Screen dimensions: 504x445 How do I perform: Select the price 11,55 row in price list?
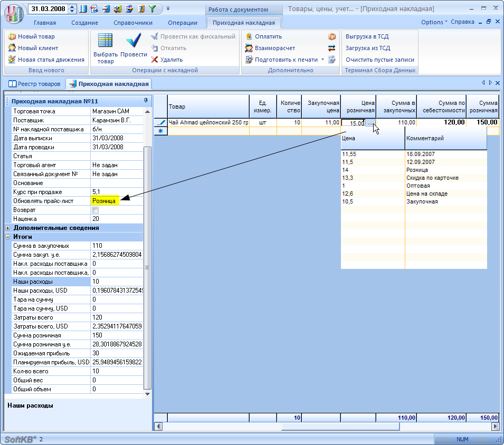point(414,154)
